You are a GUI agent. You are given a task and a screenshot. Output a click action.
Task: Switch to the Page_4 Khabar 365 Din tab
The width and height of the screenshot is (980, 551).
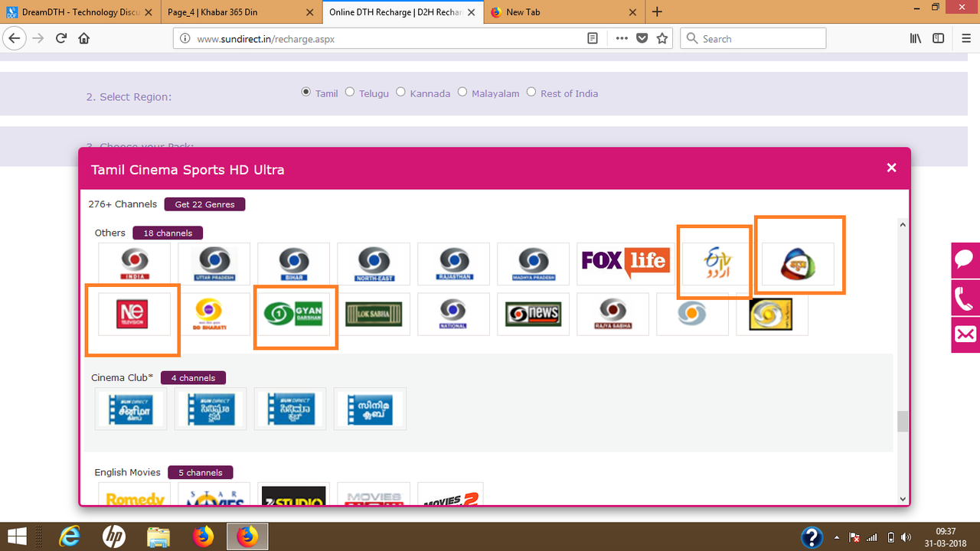(241, 12)
